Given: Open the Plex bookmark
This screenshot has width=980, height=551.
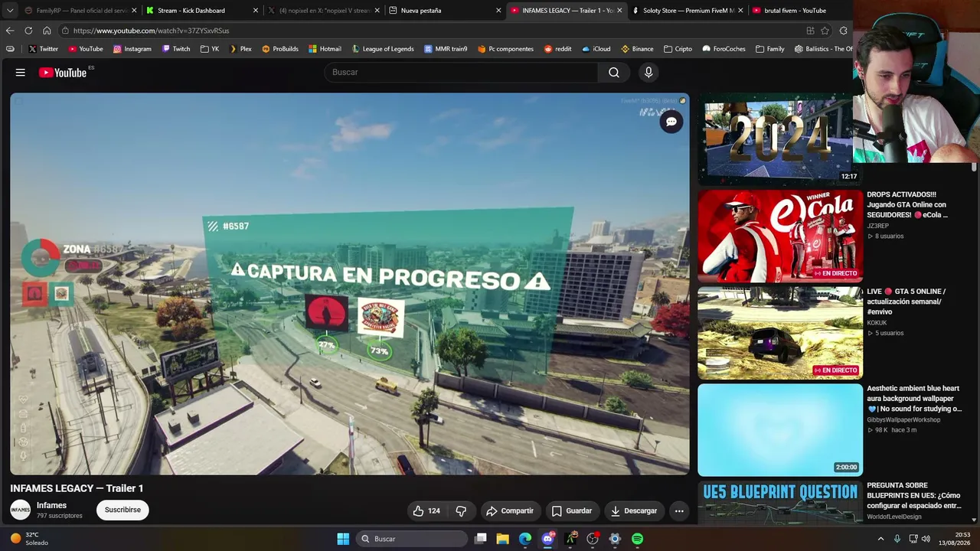Looking at the screenshot, I should pos(240,49).
